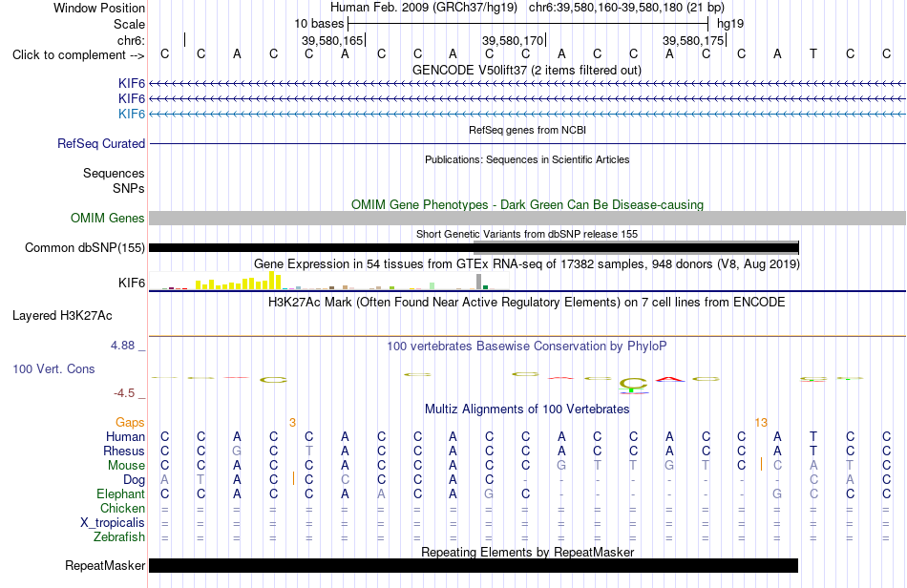The width and height of the screenshot is (907, 588).
Task: Click the red A in PhyloP conservation logo
Action: [x=669, y=379]
